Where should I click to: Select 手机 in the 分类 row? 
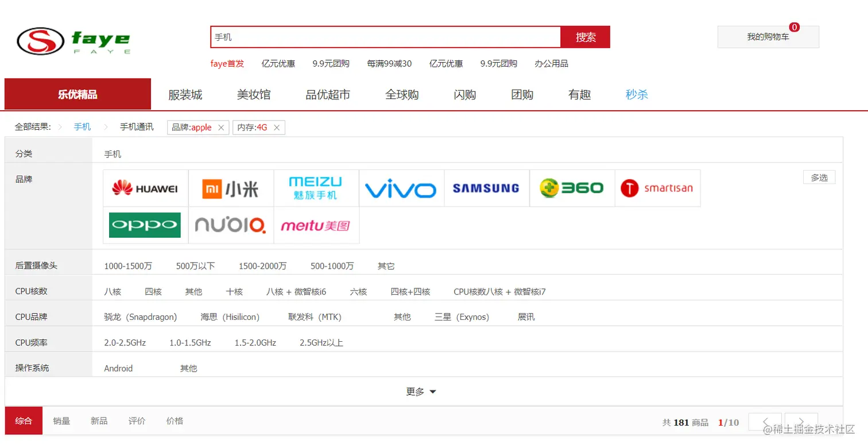point(113,155)
